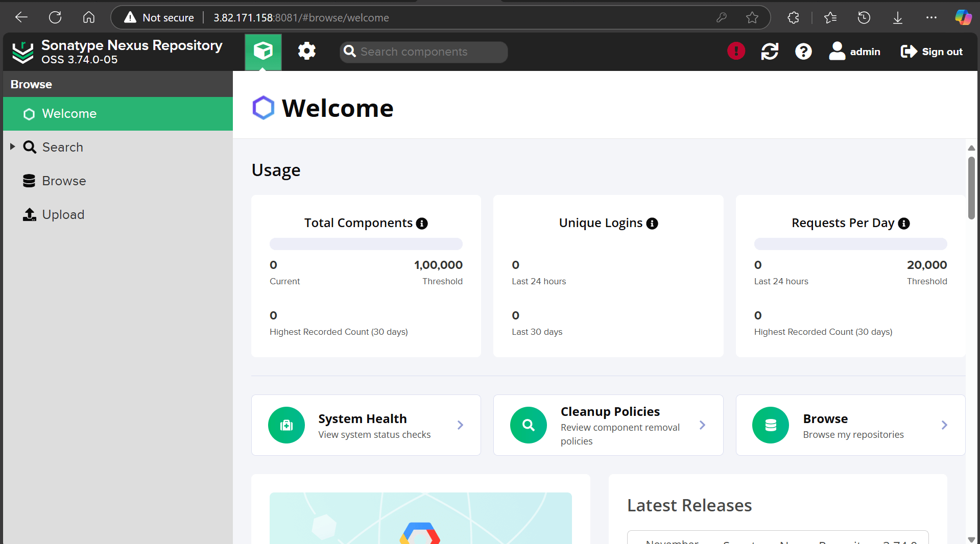This screenshot has width=980, height=544.
Task: Open the Cleanup Policies card chevron
Action: tap(702, 425)
